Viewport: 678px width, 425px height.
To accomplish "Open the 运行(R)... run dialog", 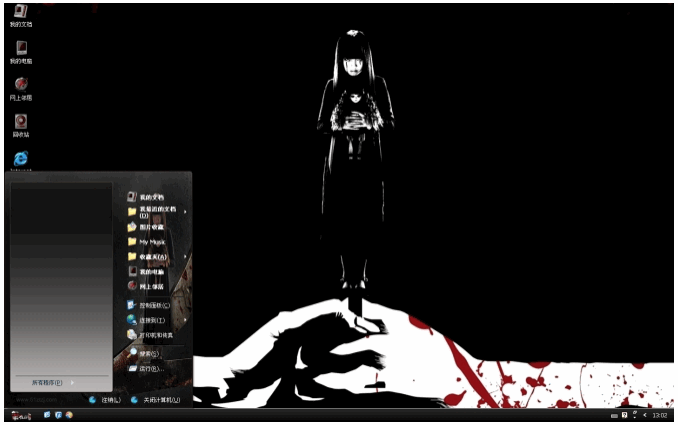I will click(146, 369).
